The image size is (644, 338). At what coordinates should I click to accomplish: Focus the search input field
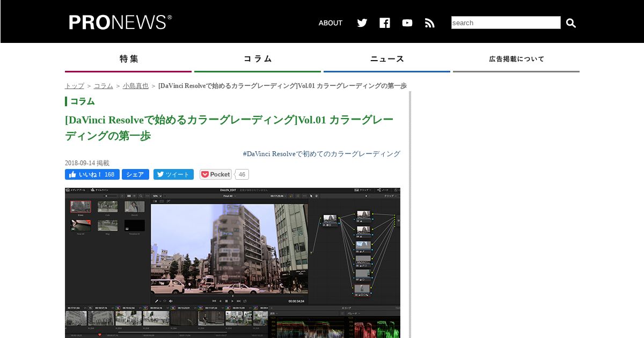pyautogui.click(x=506, y=23)
